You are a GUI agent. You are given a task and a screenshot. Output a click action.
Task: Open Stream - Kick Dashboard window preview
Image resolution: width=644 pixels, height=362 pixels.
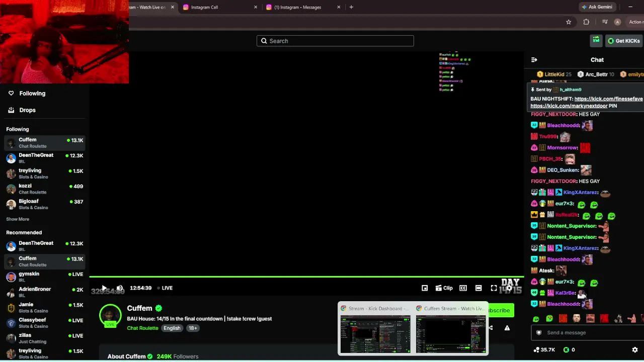point(375,329)
